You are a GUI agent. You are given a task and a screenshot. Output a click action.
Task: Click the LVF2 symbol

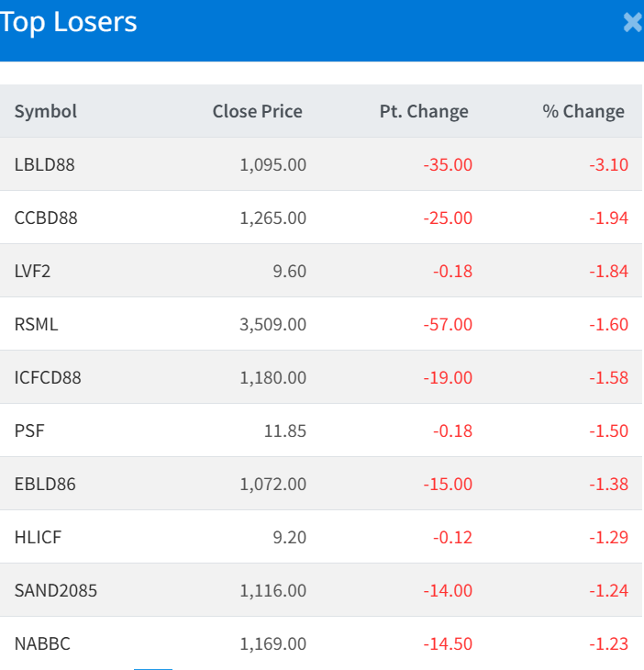[x=35, y=272]
